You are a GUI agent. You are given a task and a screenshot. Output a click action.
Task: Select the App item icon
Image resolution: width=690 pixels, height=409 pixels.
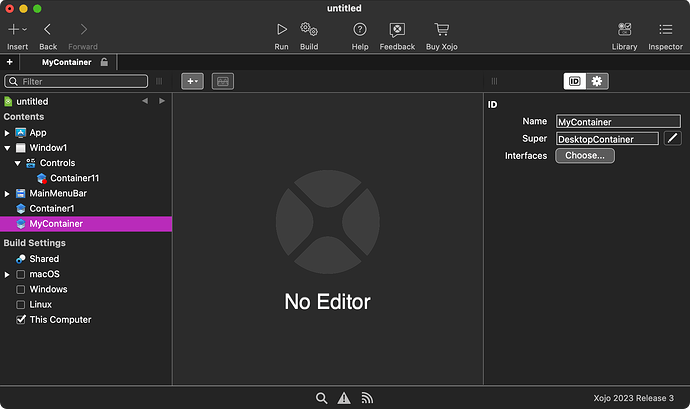[20, 133]
